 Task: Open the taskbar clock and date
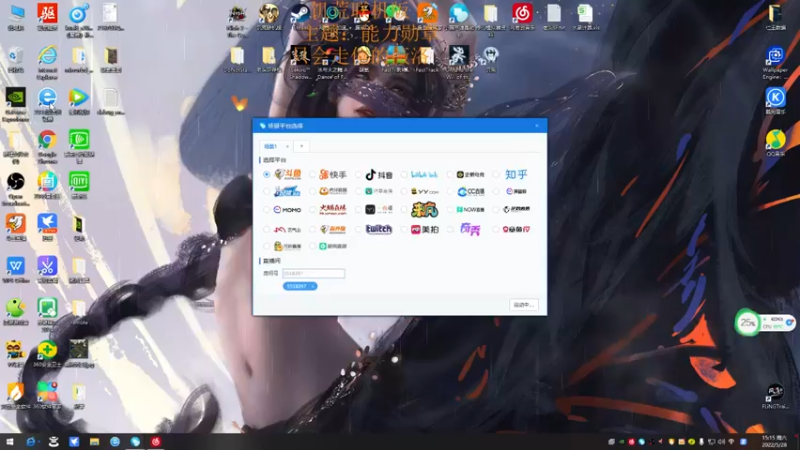click(x=774, y=441)
